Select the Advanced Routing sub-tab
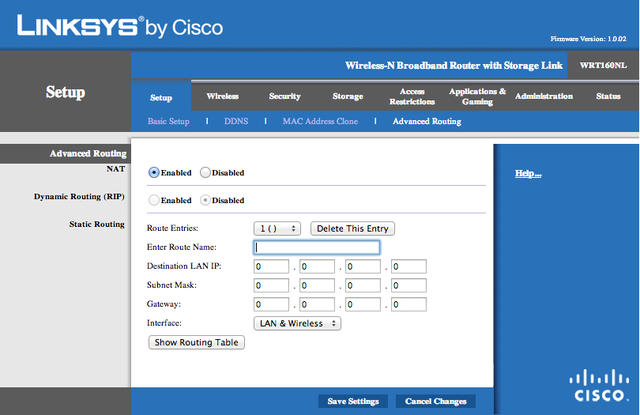640x415 pixels. (x=427, y=121)
